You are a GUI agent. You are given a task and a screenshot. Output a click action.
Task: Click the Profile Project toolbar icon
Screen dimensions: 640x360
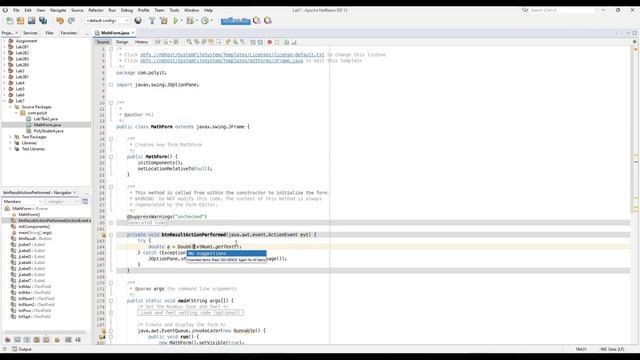pos(205,20)
